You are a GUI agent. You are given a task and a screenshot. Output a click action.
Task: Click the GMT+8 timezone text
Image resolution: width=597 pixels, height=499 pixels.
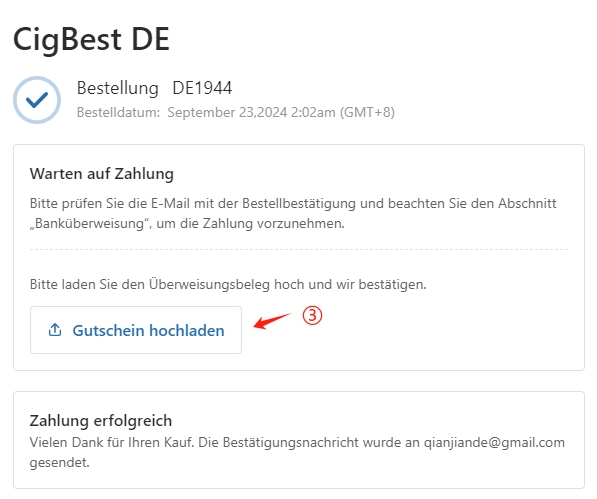(367, 113)
